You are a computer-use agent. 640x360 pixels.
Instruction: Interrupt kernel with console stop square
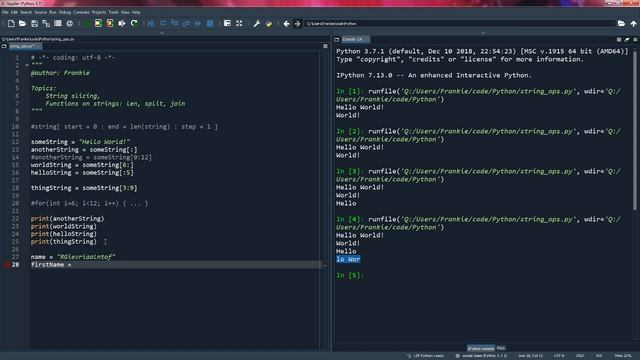click(x=619, y=40)
